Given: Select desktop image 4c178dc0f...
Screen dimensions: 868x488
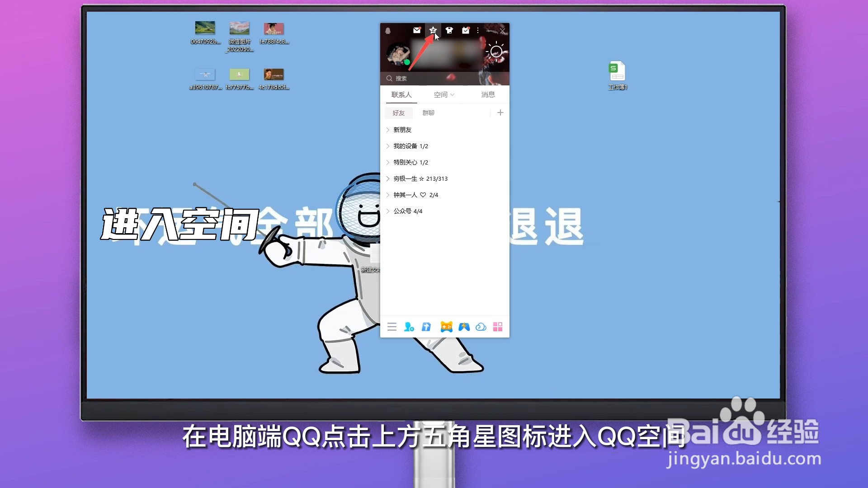Looking at the screenshot, I should tap(274, 79).
